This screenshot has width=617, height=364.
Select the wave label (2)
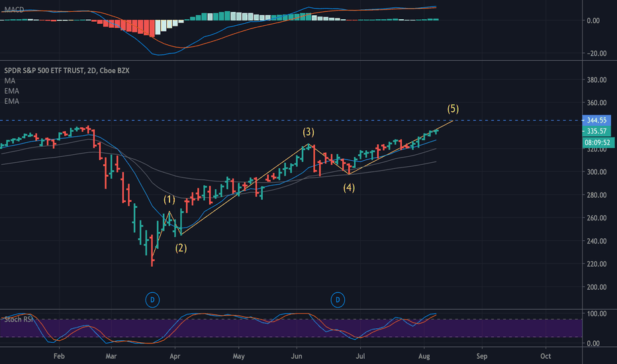(x=181, y=248)
